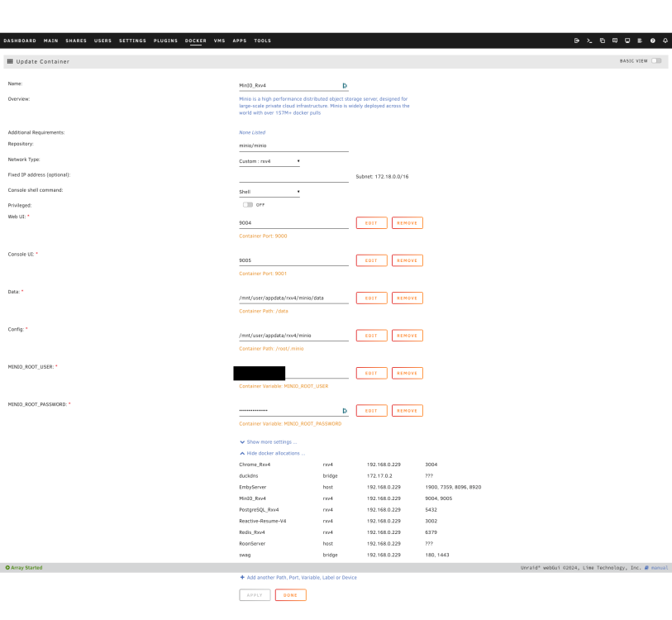Open the Tools menu

262,41
